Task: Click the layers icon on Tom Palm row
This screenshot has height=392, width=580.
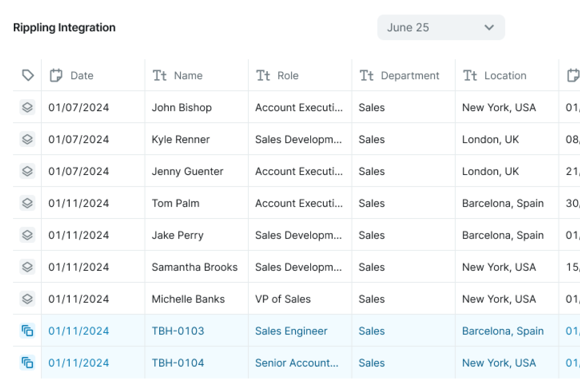Action: (x=27, y=203)
